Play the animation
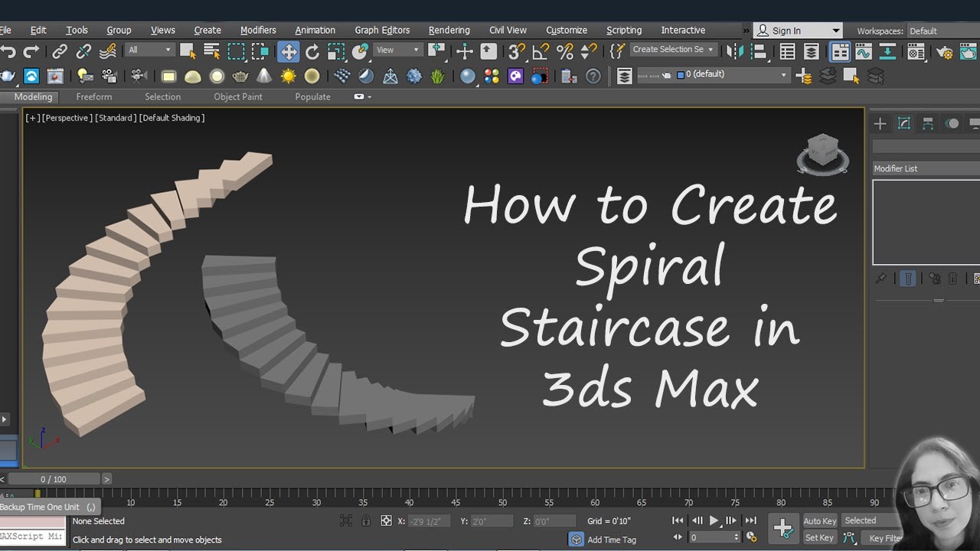Image resolution: width=980 pixels, height=551 pixels. coord(714,520)
